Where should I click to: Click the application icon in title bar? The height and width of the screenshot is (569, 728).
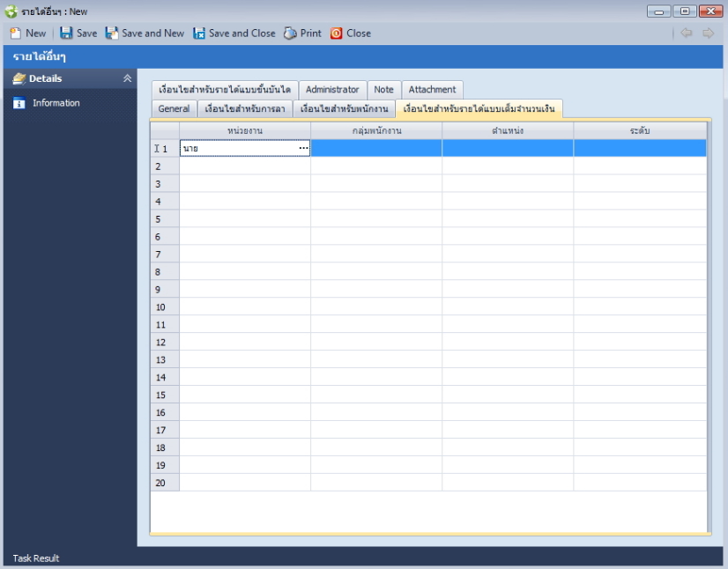(11, 11)
